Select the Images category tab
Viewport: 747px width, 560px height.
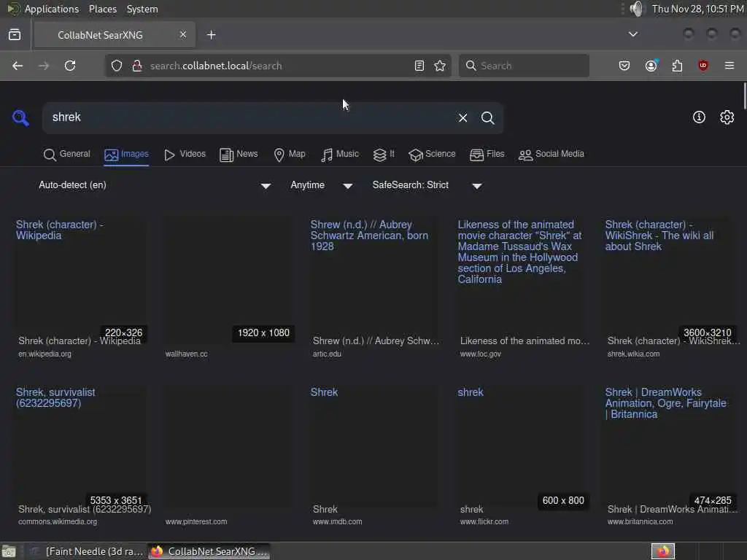click(126, 155)
